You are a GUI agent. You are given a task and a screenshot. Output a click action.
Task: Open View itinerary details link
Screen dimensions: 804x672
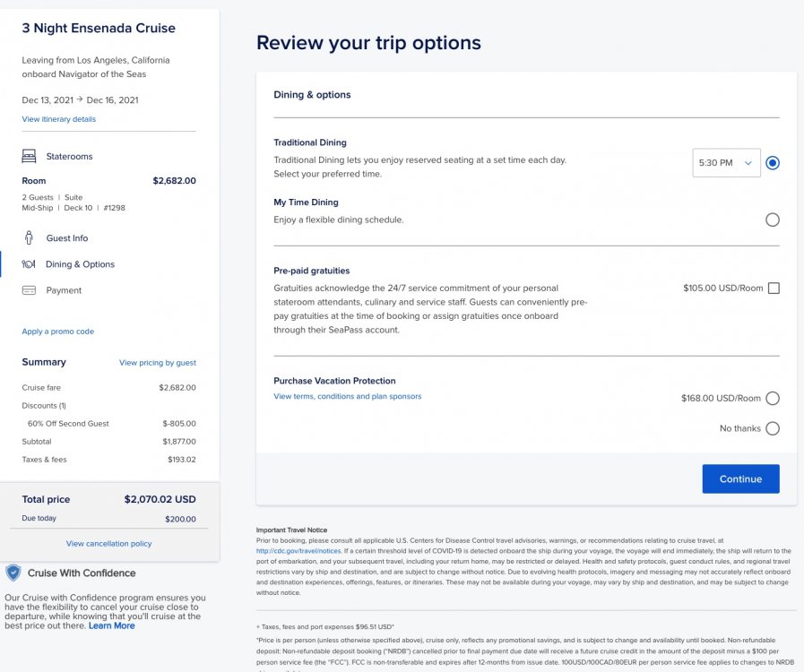(58, 119)
